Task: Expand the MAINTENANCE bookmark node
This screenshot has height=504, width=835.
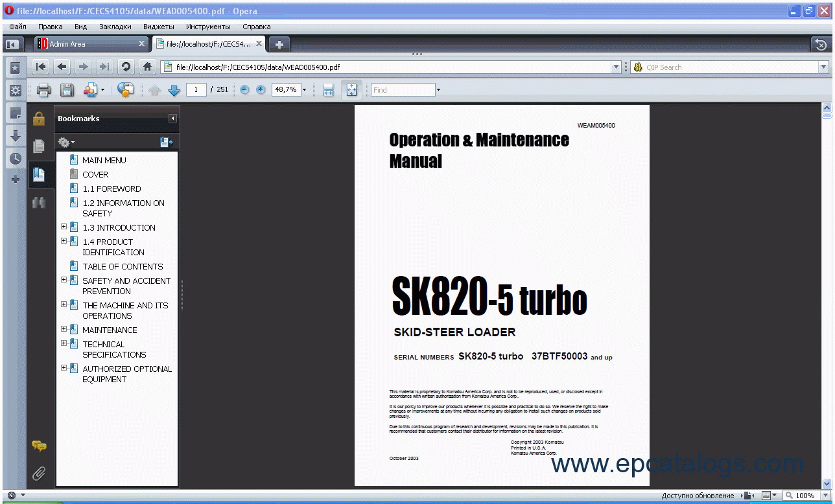Action: click(x=64, y=329)
